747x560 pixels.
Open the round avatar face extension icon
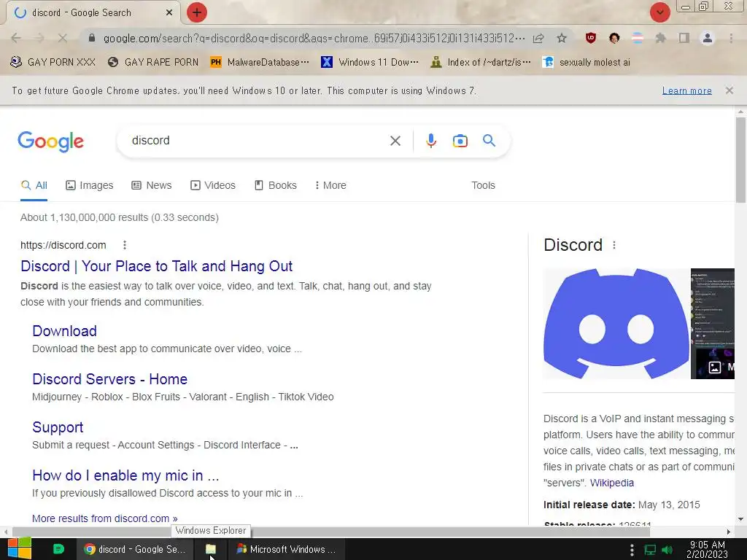click(614, 38)
